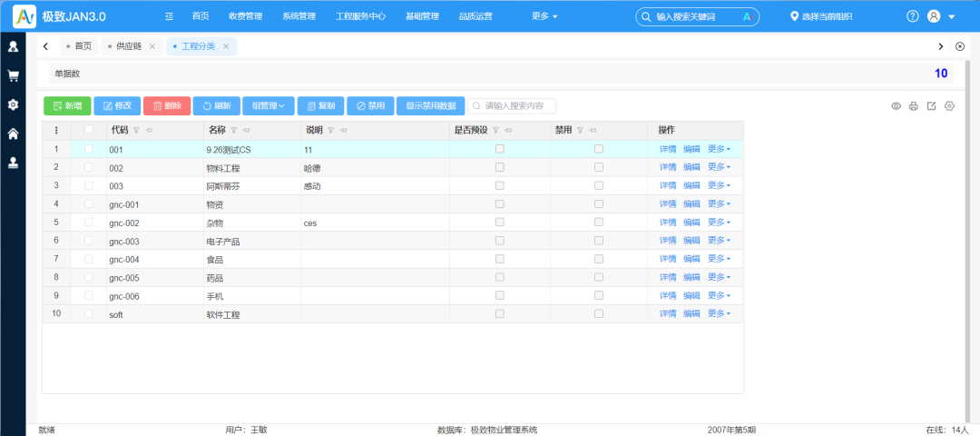Switch to the 供应链 tab
Viewport: 980px width, 436px height.
pos(129,46)
